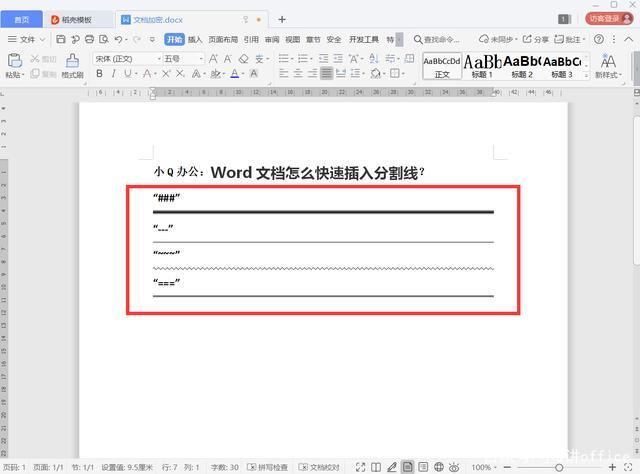Center align the paragraph
This screenshot has height=474, width=640.
pos(298,73)
